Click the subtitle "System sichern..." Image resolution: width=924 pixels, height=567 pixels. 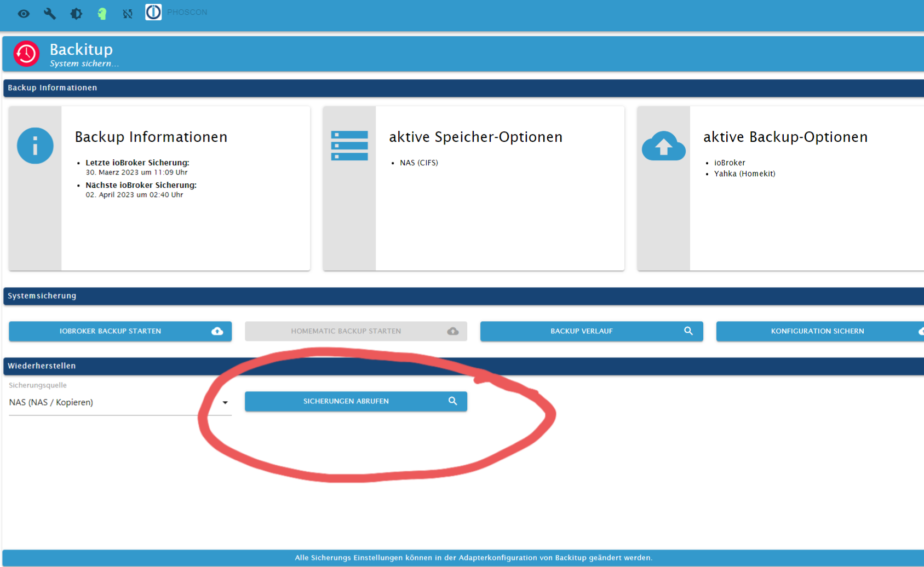click(x=84, y=63)
